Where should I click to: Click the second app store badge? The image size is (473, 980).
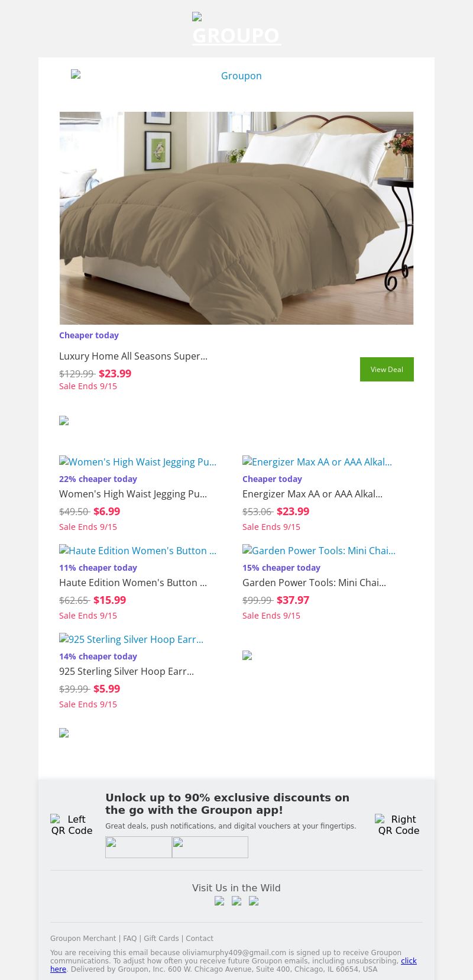210,847
